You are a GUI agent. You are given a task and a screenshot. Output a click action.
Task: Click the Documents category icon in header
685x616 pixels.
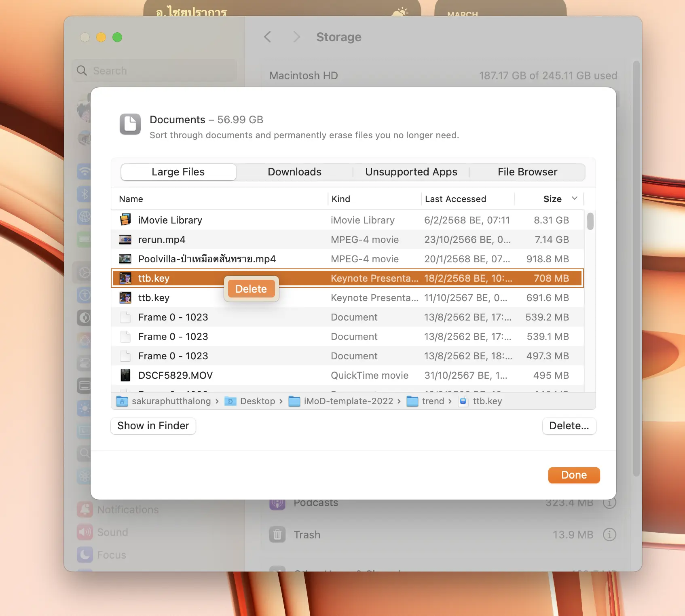(x=130, y=124)
